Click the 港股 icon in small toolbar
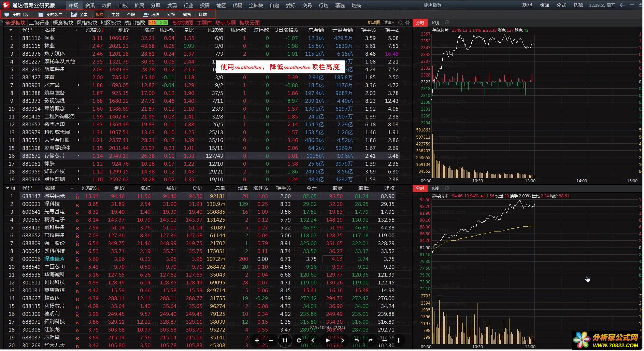 (x=146, y=15)
